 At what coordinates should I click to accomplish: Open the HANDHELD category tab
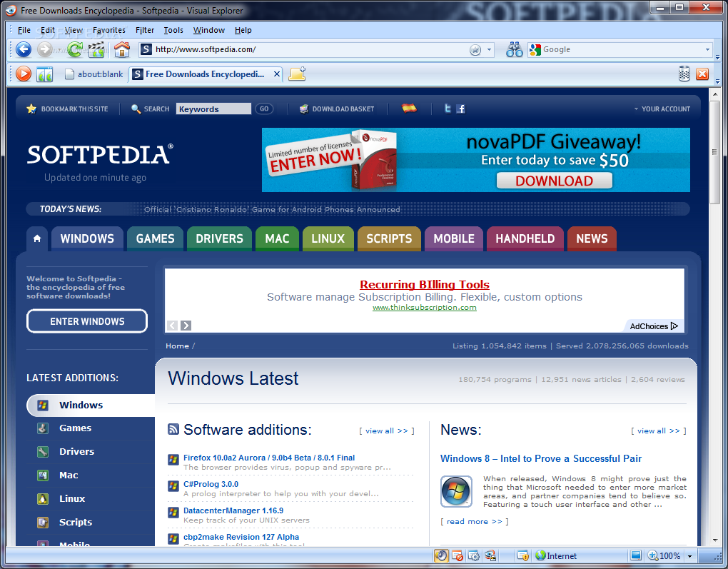[525, 238]
